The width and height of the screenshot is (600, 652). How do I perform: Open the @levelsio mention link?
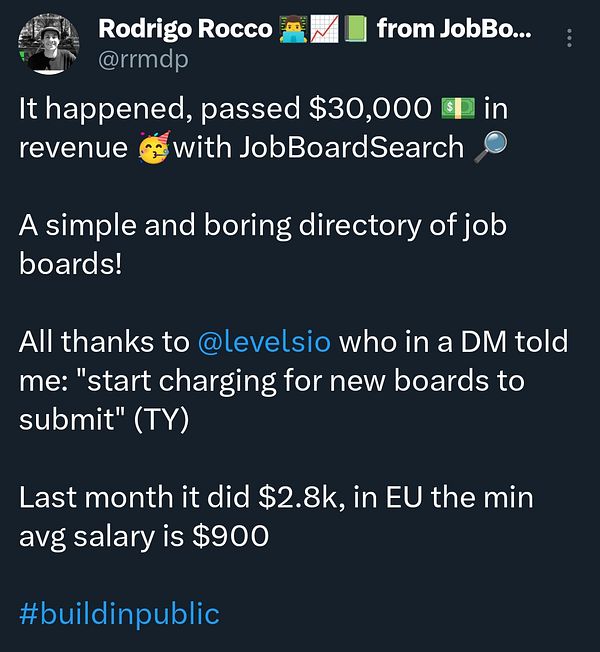(265, 343)
